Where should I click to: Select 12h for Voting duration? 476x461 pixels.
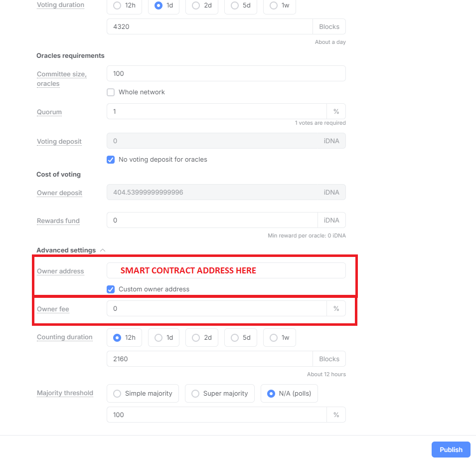pos(125,5)
